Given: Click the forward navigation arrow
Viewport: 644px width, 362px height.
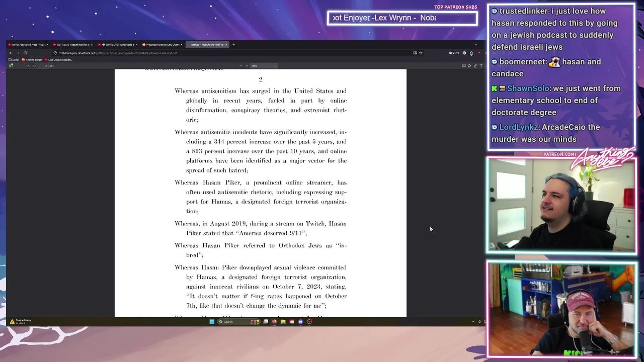Looking at the screenshot, I should tap(18, 53).
